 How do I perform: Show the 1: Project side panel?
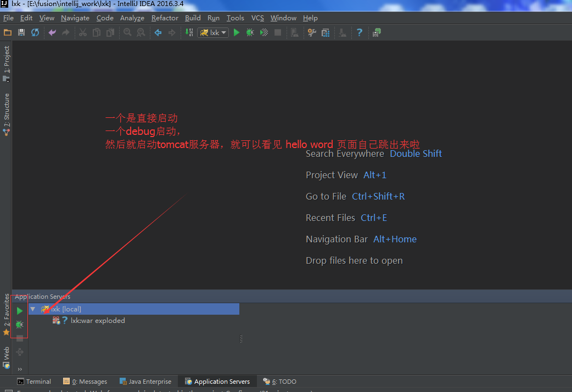tap(6, 63)
